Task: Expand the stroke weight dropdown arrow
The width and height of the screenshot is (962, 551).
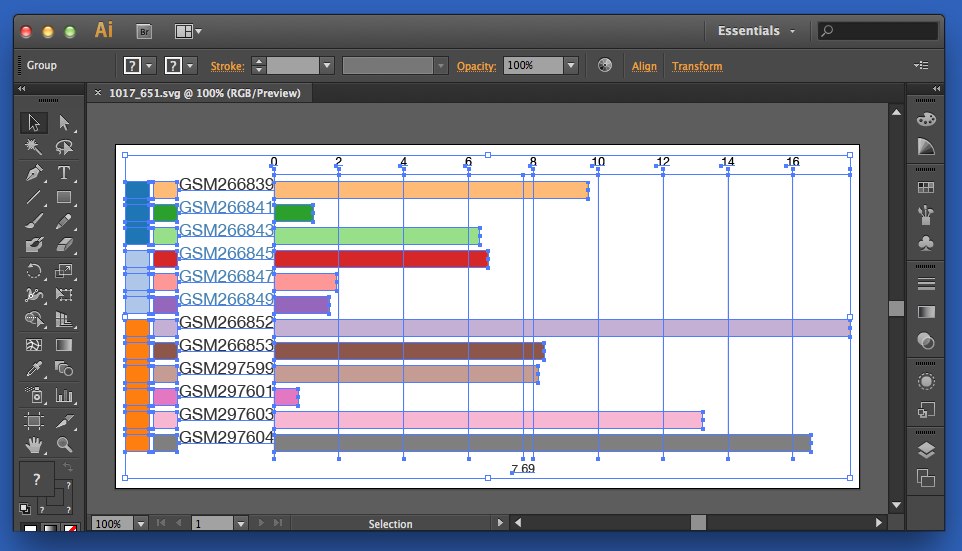Action: coord(326,65)
